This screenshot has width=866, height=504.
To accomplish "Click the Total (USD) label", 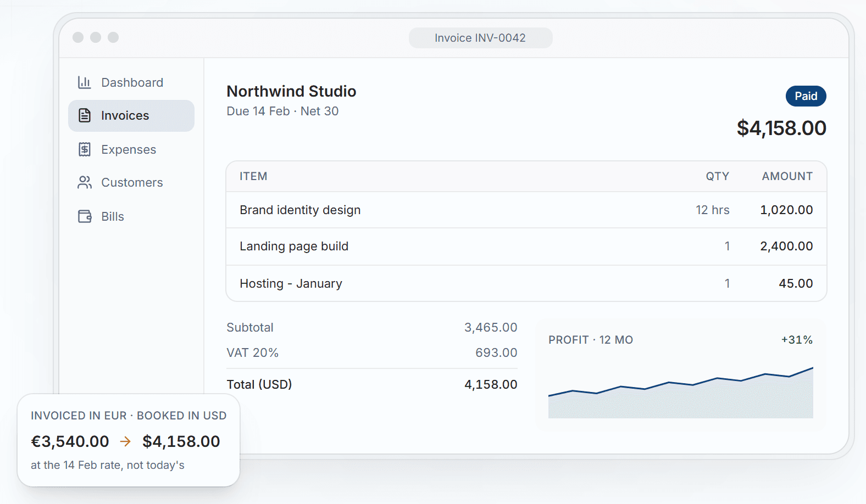I will tap(259, 384).
